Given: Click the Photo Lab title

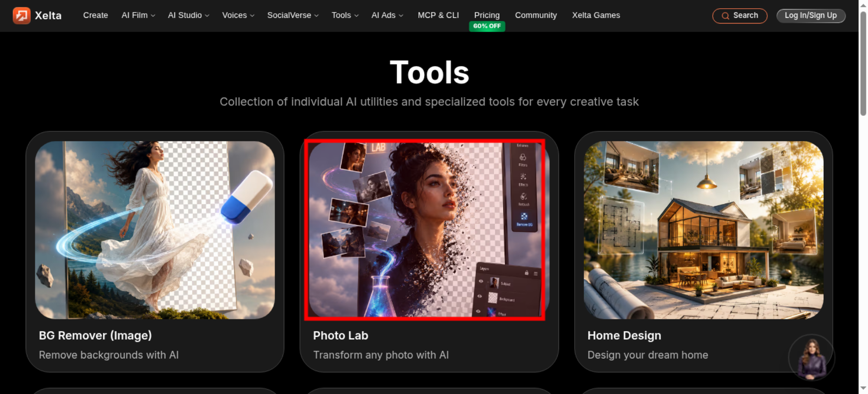Looking at the screenshot, I should coord(341,335).
